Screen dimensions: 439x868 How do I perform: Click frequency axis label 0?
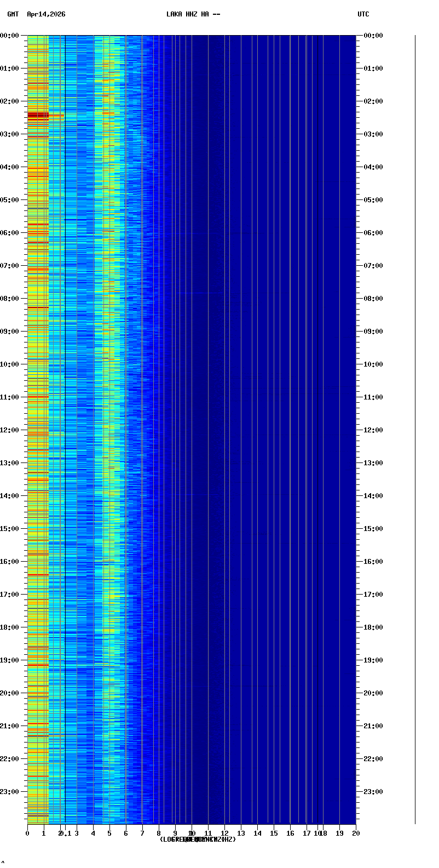[27, 833]
